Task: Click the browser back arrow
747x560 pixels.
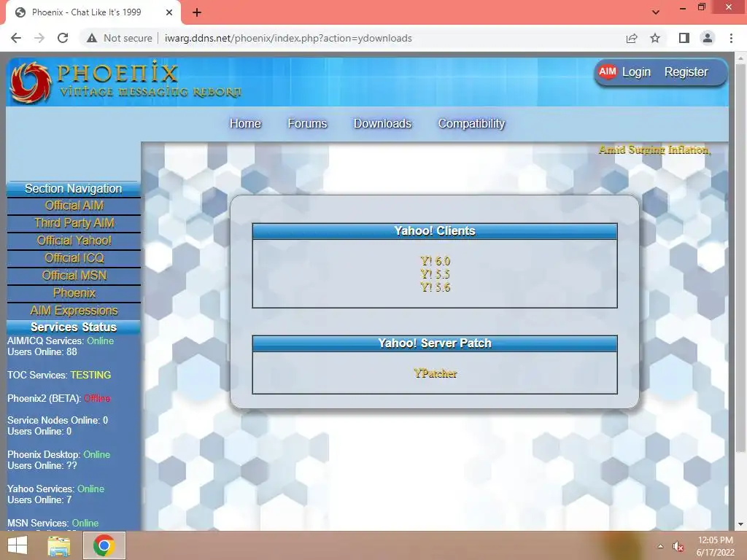Action: 16,38
